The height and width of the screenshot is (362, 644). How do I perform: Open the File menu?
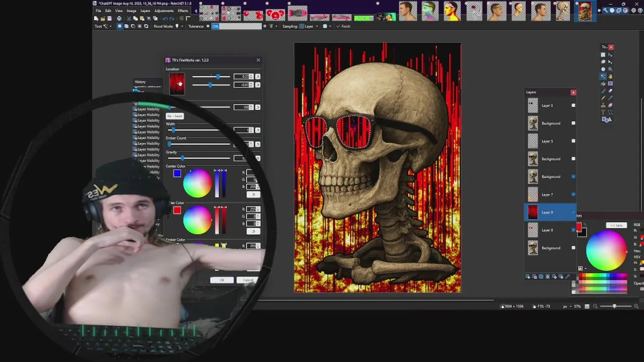[99, 11]
